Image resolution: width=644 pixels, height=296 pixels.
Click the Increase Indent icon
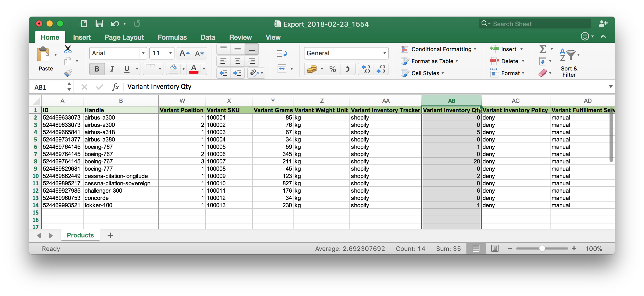[x=237, y=73]
